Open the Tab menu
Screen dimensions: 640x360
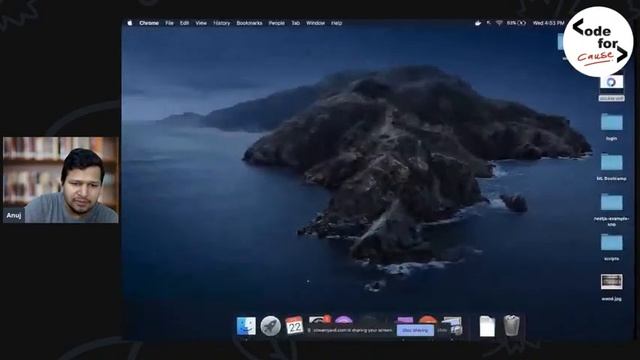coord(296,23)
